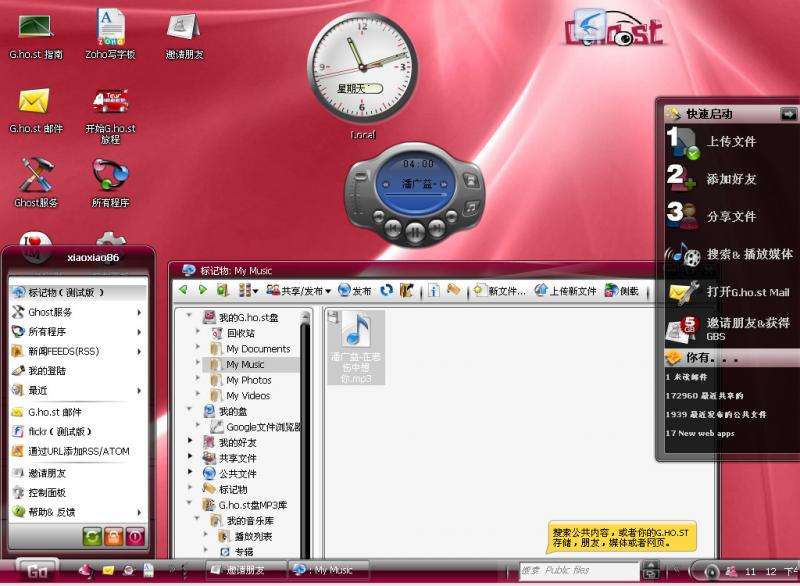Expand the Ghost服务 submenu arrow
The height and width of the screenshot is (586, 800).
point(139,312)
